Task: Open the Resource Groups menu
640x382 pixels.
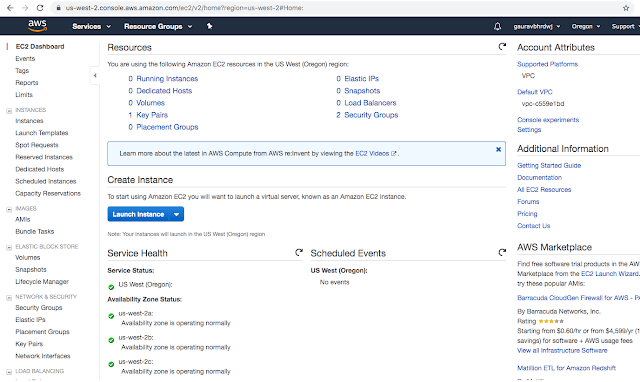Action: click(x=158, y=27)
